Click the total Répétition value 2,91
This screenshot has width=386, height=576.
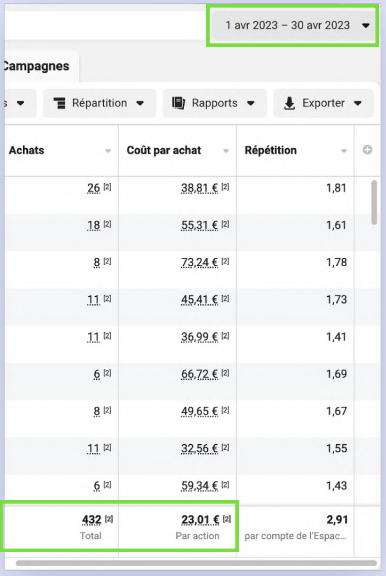click(337, 520)
